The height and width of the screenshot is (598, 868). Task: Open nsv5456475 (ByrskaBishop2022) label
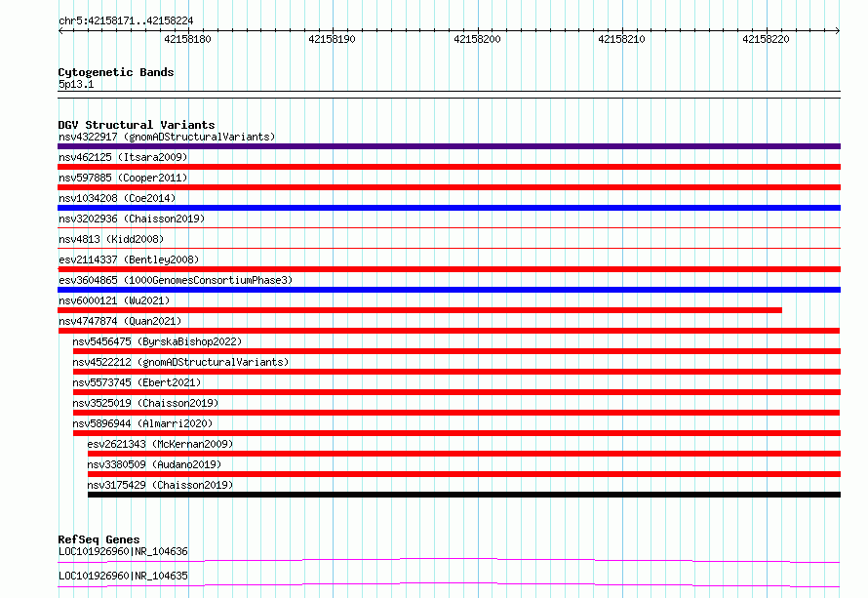point(157,341)
